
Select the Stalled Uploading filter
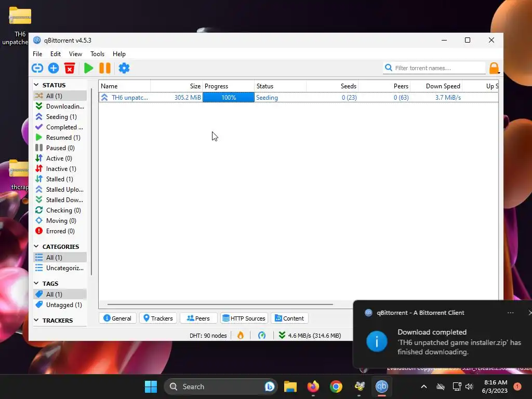60,189
